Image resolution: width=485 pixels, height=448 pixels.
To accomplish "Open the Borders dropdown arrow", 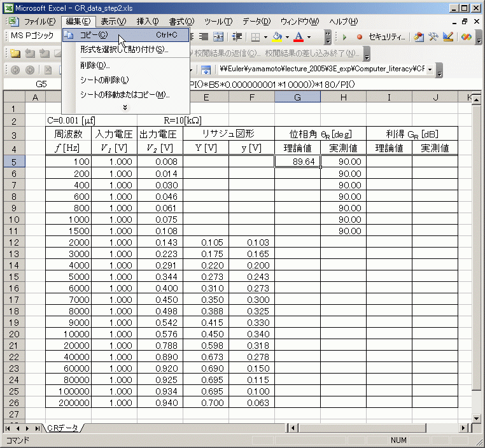I will click(x=265, y=37).
